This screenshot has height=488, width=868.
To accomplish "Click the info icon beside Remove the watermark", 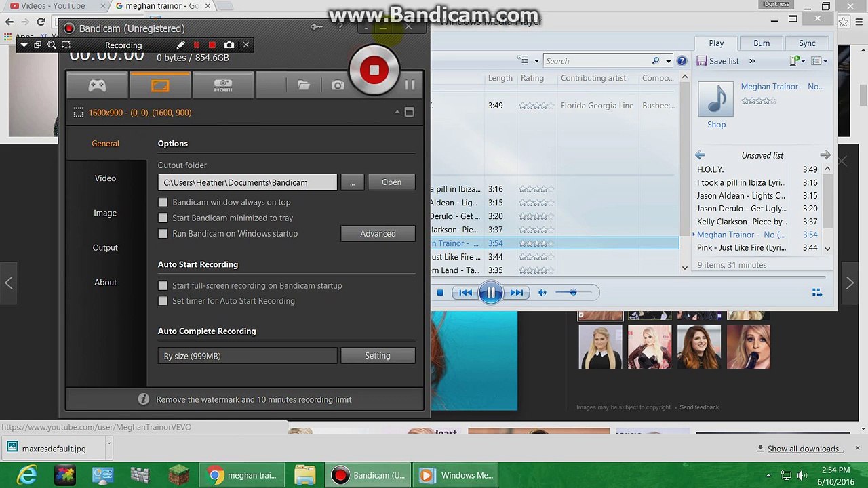I will (x=143, y=399).
